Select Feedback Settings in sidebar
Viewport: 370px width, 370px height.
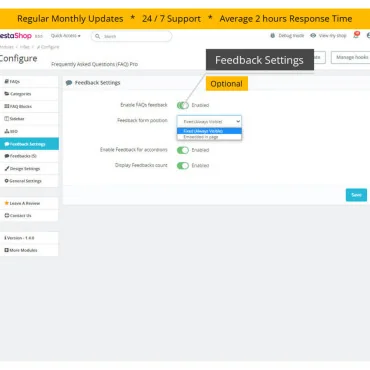click(29, 144)
